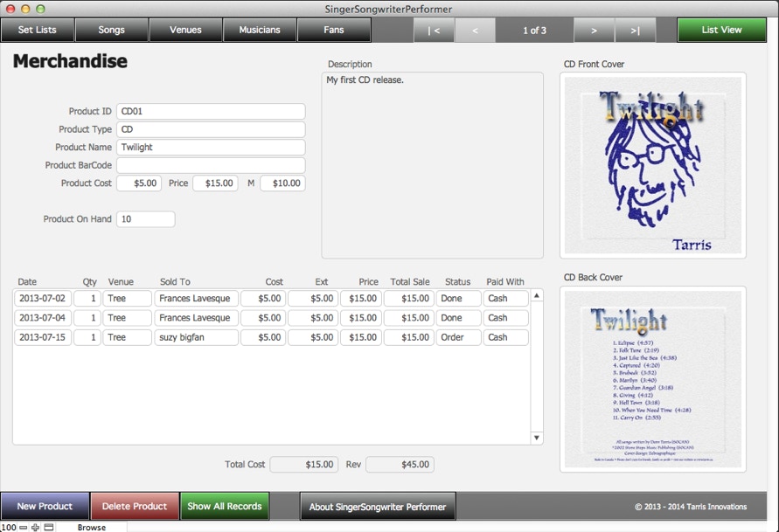The height and width of the screenshot is (532, 779).
Task: Click the zoom out icon in status bar
Action: [24, 527]
